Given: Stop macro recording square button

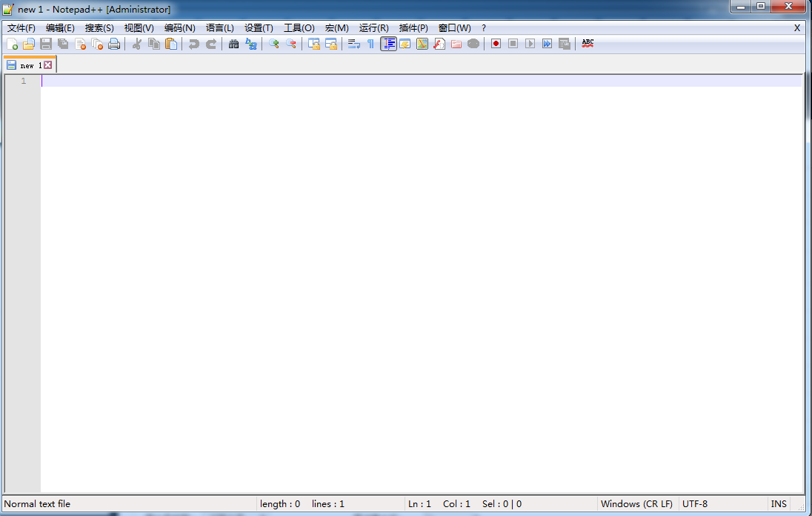Looking at the screenshot, I should [513, 44].
